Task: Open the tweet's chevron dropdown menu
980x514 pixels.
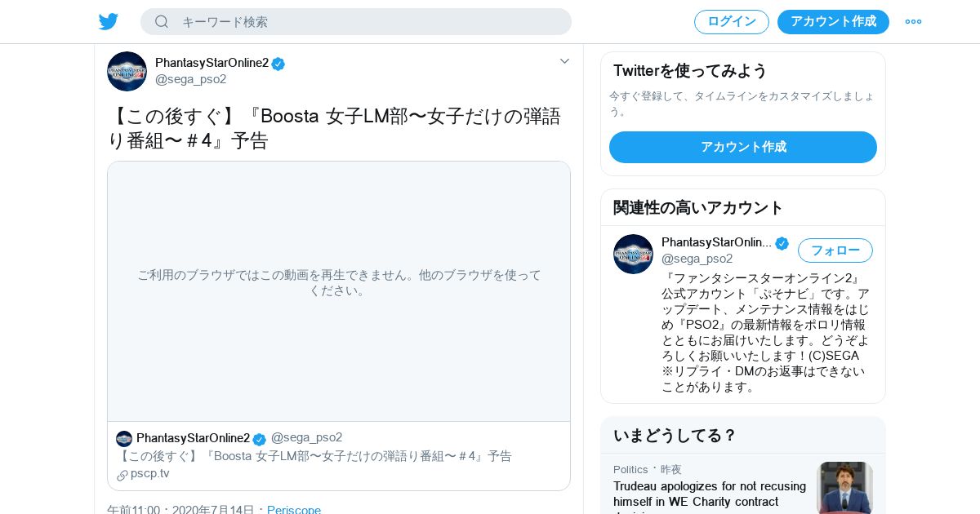Action: [564, 61]
